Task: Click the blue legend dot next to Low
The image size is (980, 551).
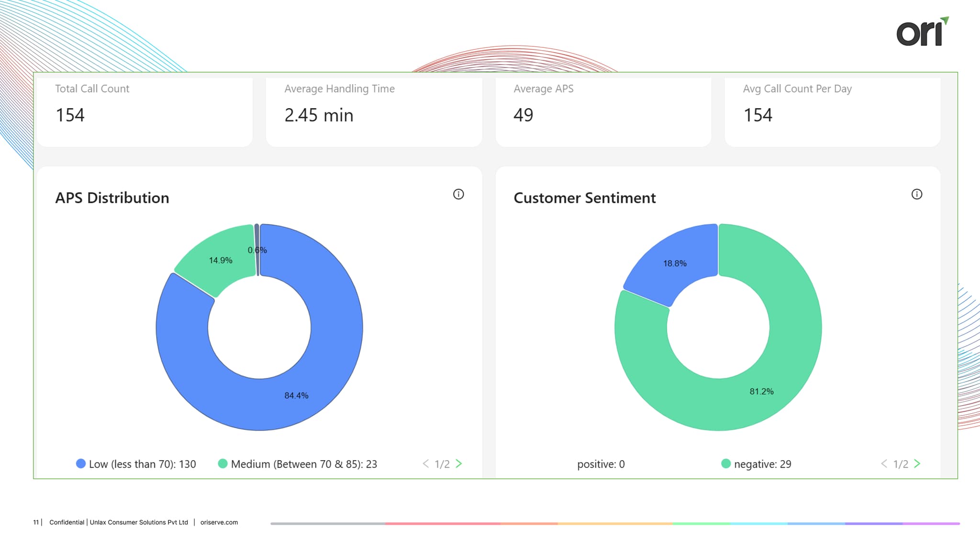Action: (80, 463)
